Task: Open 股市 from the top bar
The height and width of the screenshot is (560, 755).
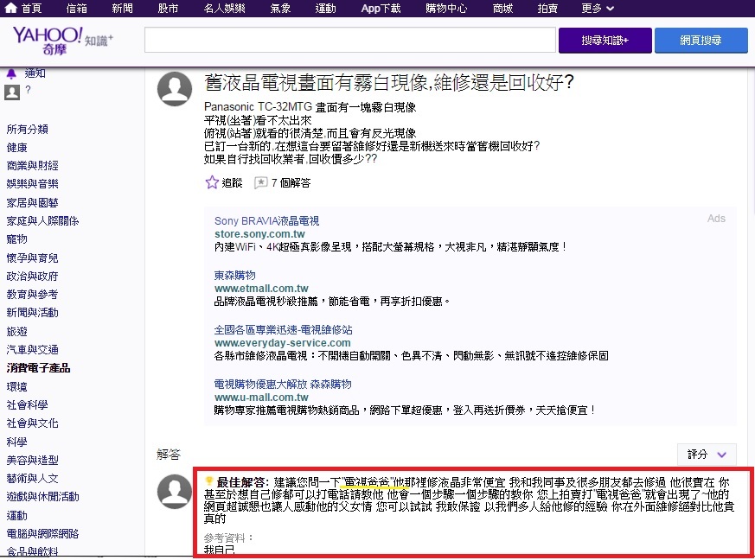Action: pyautogui.click(x=168, y=9)
